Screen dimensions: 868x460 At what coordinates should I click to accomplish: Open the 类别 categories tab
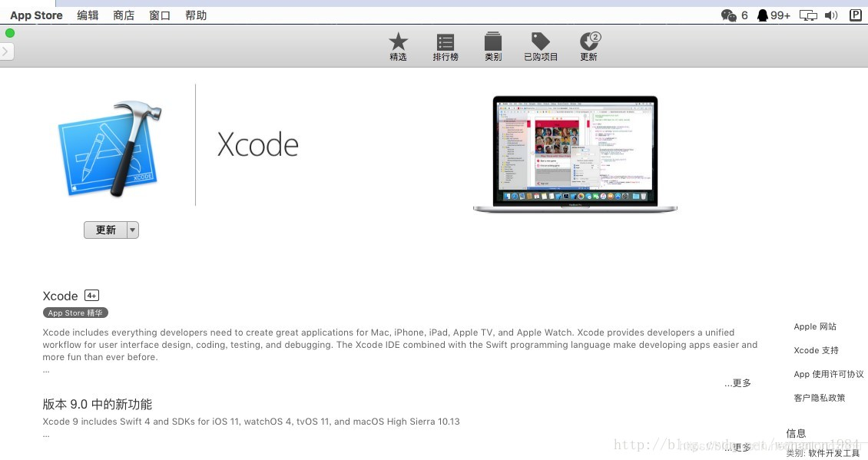(492, 47)
